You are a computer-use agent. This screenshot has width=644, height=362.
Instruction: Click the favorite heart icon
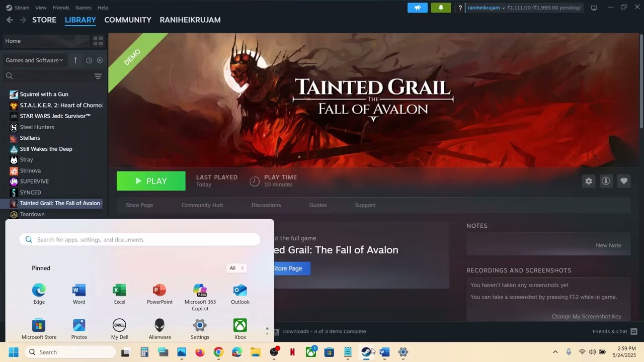pyautogui.click(x=624, y=181)
